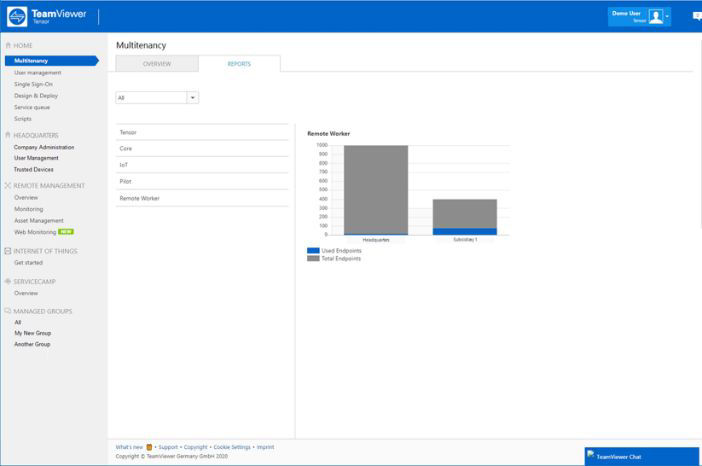Click the Copyright footer link
This screenshot has height=466, width=702.
(196, 447)
